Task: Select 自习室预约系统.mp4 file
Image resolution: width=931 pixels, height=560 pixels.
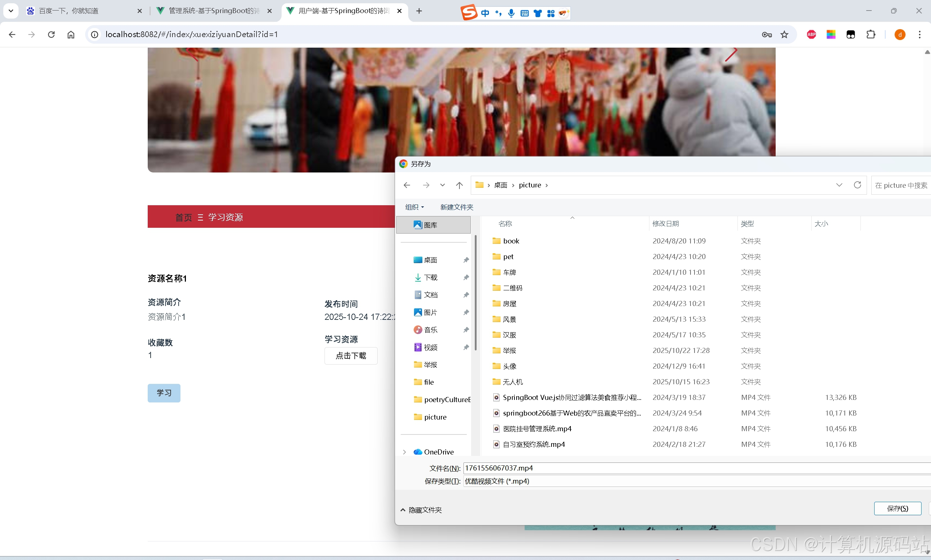Action: tap(533, 445)
